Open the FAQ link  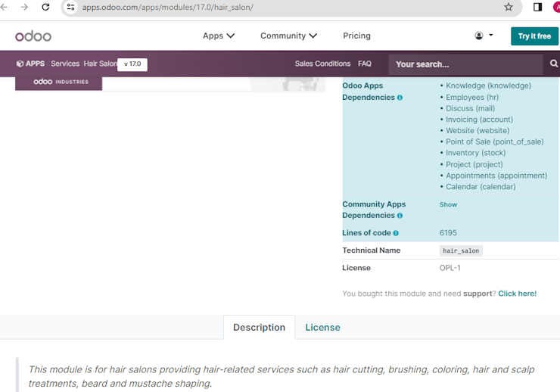coord(365,64)
